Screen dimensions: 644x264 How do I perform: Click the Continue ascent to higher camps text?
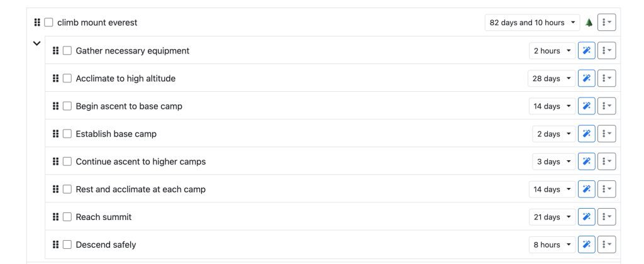click(141, 162)
